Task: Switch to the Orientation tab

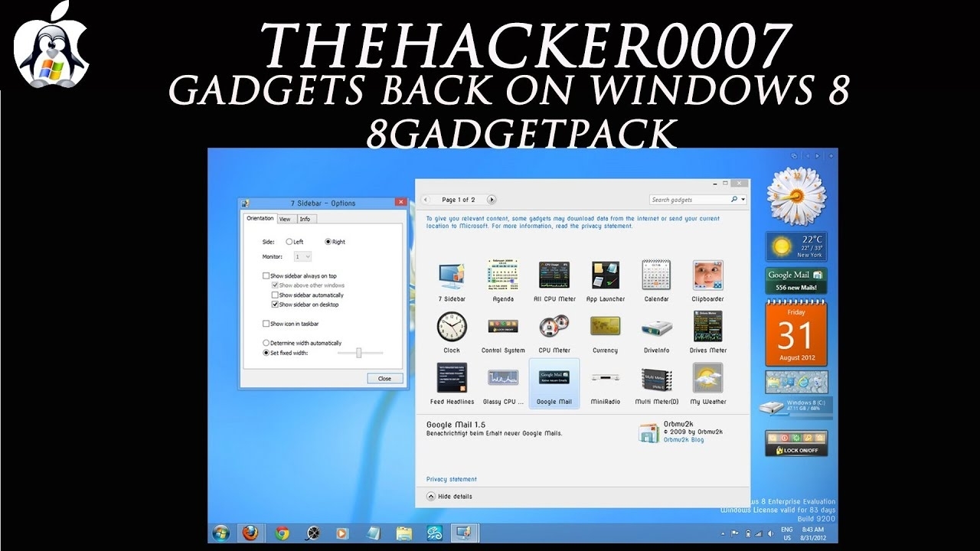Action: [260, 218]
